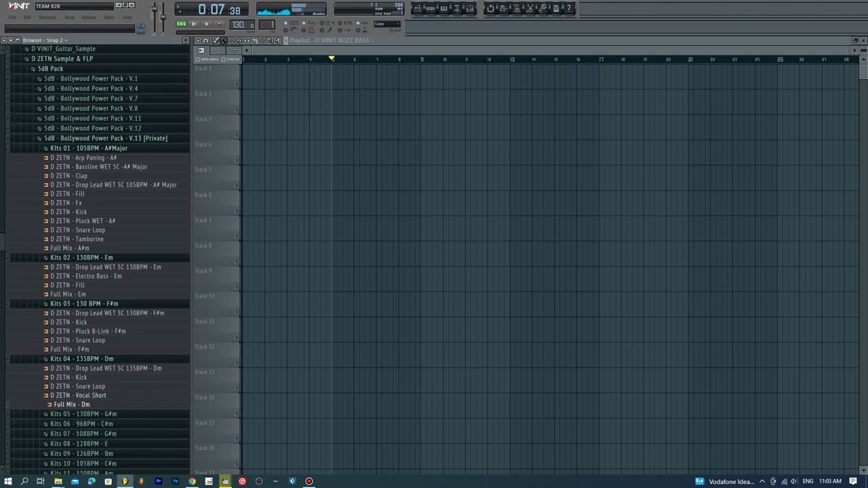The width and height of the screenshot is (868, 488).
Task: Select the Zoom tool in Playlist toolbar
Action: pyautogui.click(x=269, y=41)
